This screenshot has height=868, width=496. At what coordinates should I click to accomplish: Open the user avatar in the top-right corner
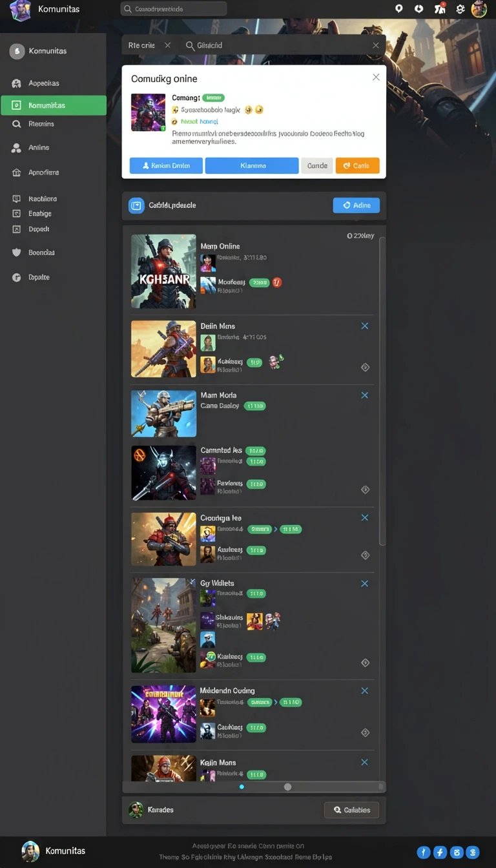coord(479,9)
